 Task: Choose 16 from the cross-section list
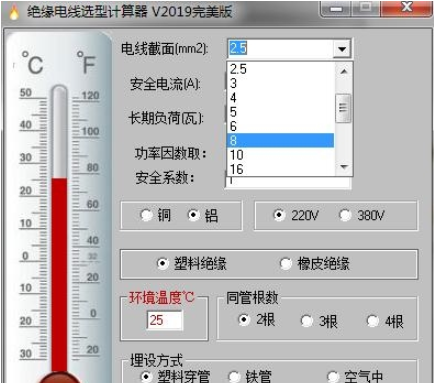click(x=280, y=169)
